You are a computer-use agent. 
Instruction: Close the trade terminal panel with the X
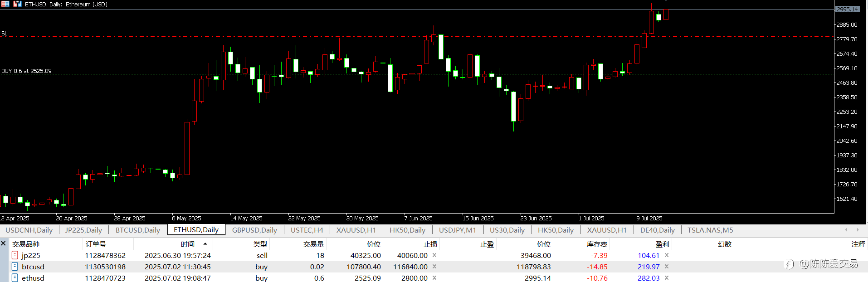pyautogui.click(x=3, y=243)
